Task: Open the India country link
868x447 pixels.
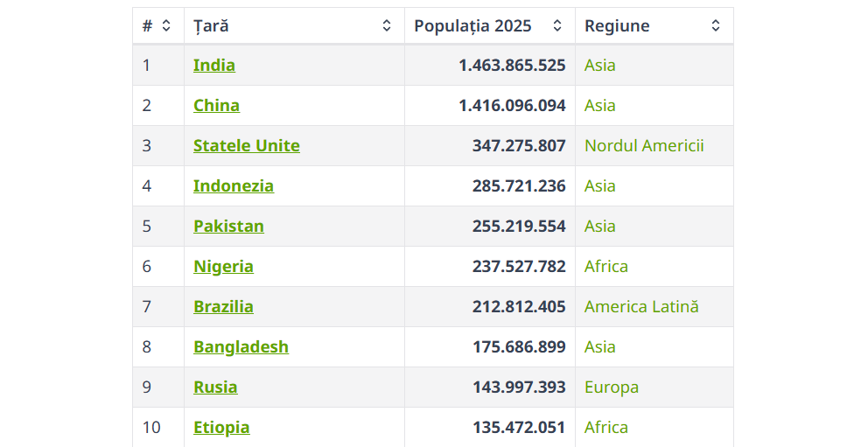Action: pyautogui.click(x=214, y=66)
